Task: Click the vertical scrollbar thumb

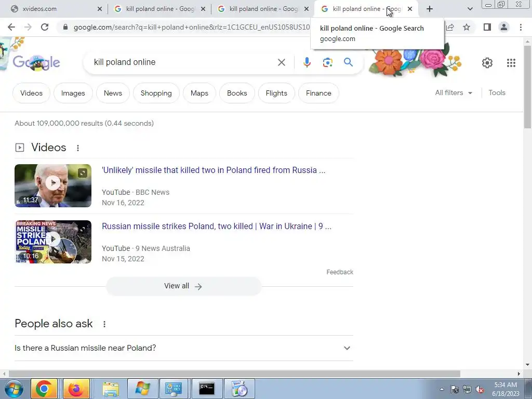Action: click(x=527, y=87)
